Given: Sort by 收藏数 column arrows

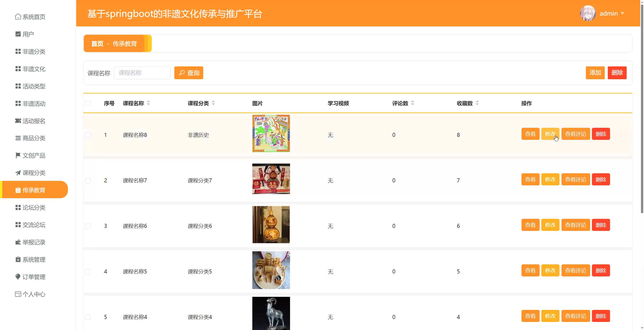Looking at the screenshot, I should [x=477, y=103].
